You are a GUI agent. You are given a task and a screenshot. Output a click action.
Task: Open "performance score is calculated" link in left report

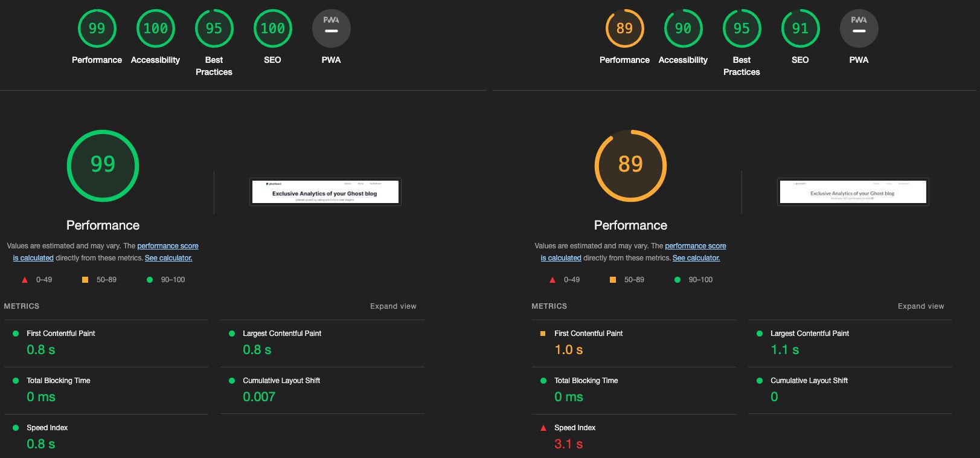click(x=167, y=246)
